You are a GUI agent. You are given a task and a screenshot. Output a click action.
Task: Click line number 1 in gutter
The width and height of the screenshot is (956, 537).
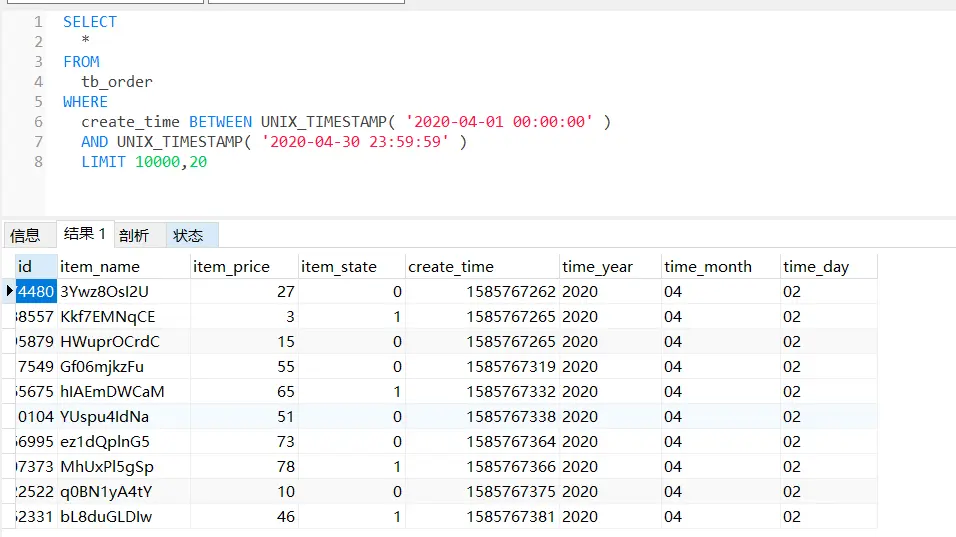[38, 22]
